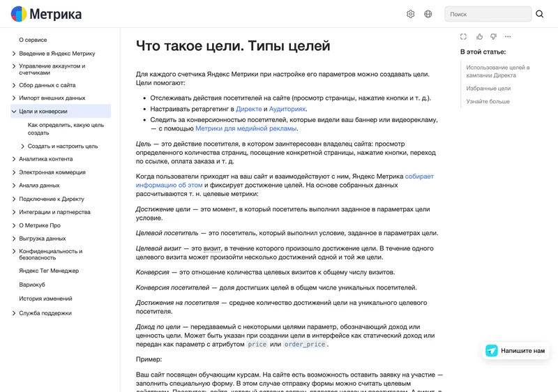This screenshot has width=558, height=392.
Task: Expand Управление аккаунтом и счетчиками chevron
Action: [x=14, y=66]
